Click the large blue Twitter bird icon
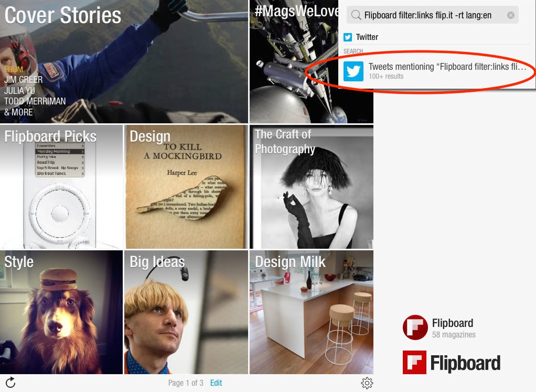Screen dimensions: 536x392 pyautogui.click(x=353, y=71)
